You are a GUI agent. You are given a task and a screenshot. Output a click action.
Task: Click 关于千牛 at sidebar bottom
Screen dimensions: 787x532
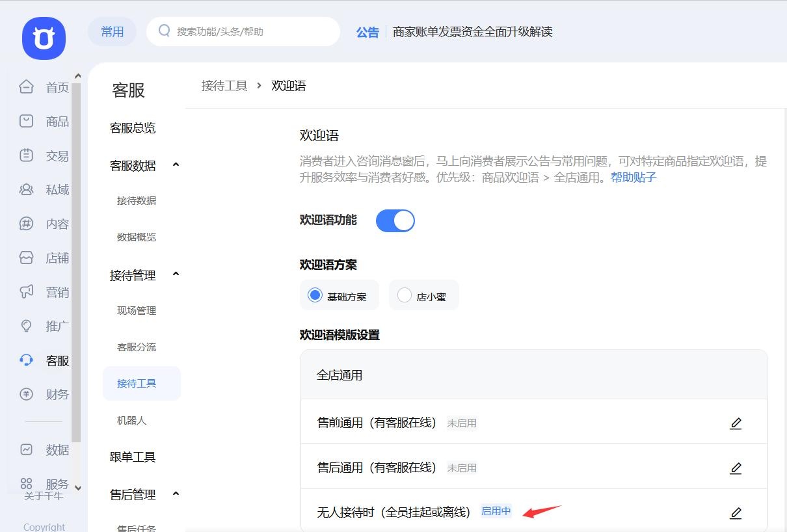point(44,496)
